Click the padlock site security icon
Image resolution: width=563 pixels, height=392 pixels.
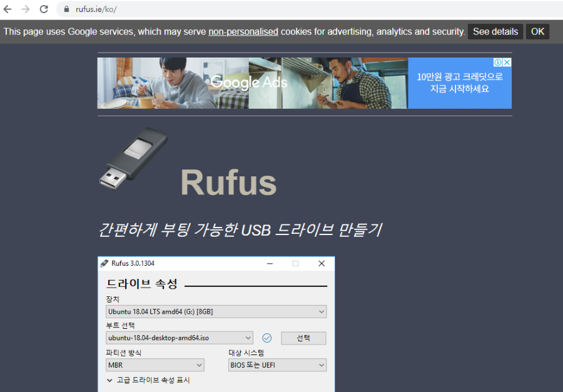click(x=66, y=9)
